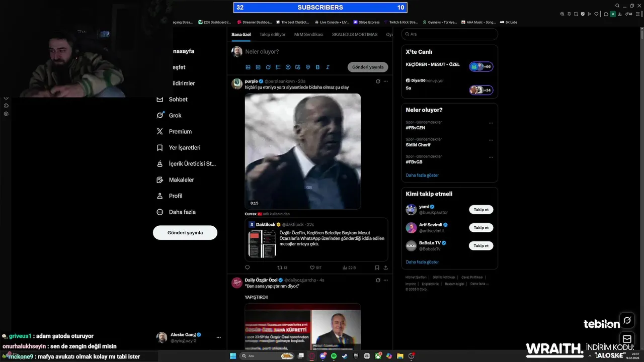
Task: Click the Windows Start button
Action: [233, 356]
